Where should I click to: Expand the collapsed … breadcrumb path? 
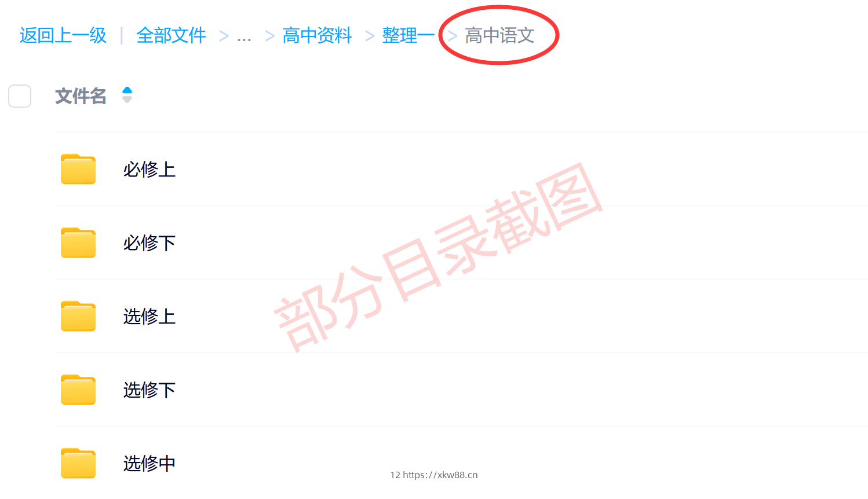(x=245, y=37)
